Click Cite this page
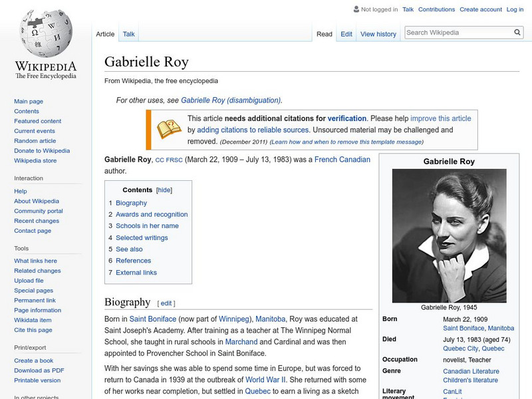Viewport: 532px width, 399px height. (x=33, y=329)
